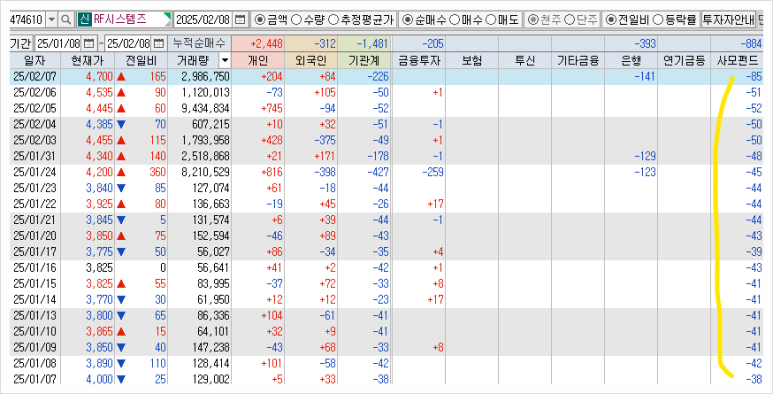
Task: Click the 투신 column header
Action: click(x=525, y=61)
